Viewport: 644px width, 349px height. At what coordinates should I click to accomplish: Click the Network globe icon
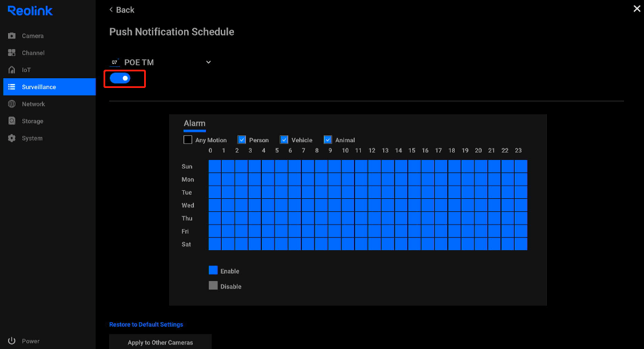click(x=12, y=104)
